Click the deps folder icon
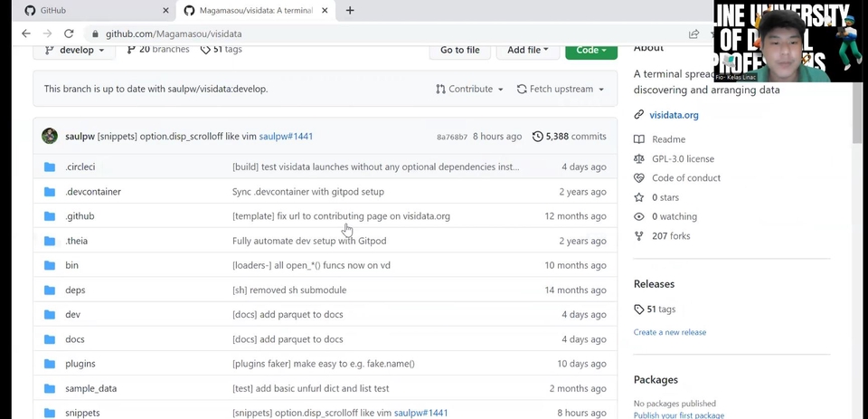This screenshot has width=868, height=419. pos(50,290)
